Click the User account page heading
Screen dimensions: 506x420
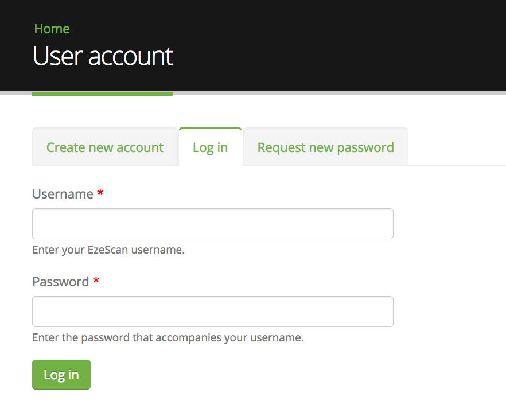(x=103, y=56)
